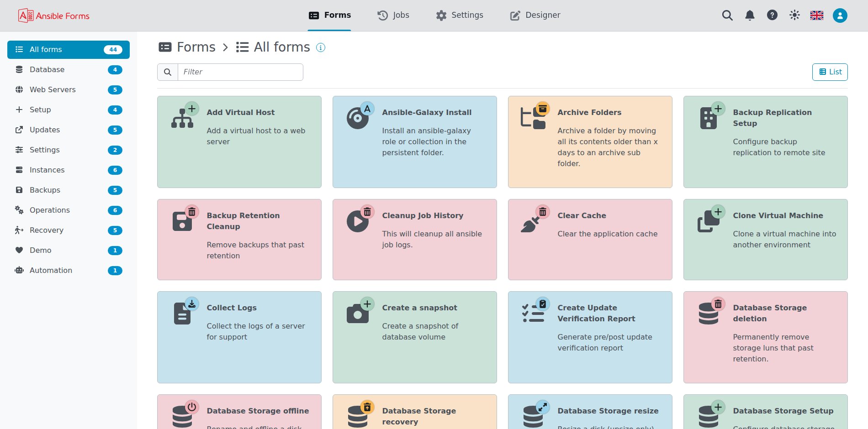Select the Settings category in sidebar
868x429 pixels.
69,150
